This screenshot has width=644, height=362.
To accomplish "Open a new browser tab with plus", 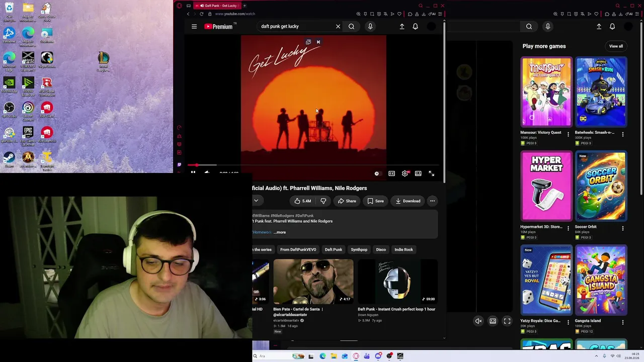I will (x=245, y=6).
